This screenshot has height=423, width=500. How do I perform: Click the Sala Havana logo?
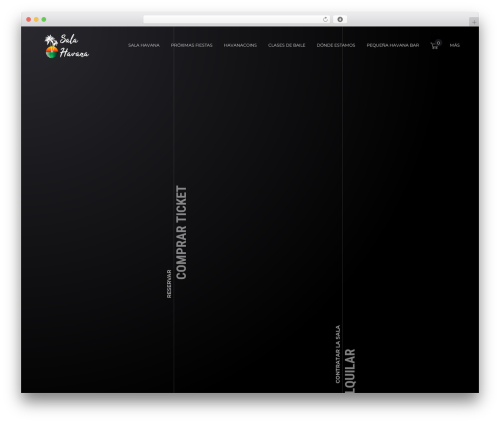(x=67, y=46)
